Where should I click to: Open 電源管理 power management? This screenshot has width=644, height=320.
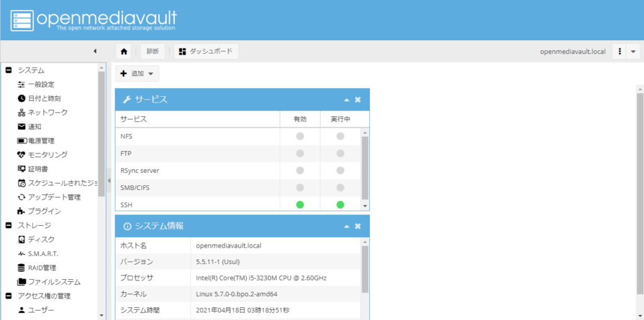point(41,141)
